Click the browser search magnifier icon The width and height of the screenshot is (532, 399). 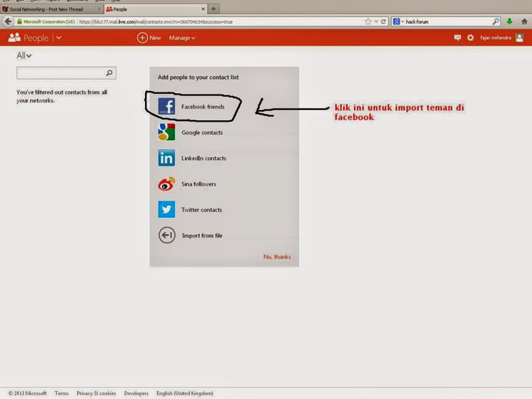(x=496, y=22)
